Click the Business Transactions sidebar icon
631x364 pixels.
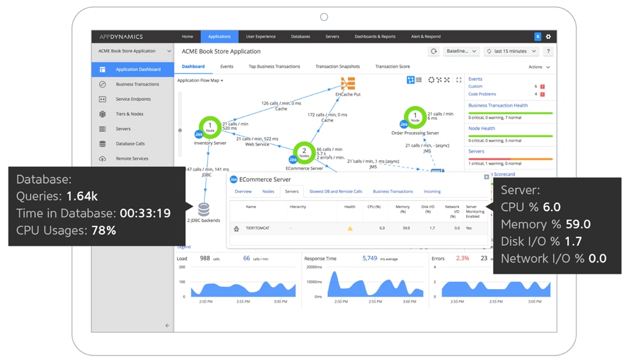[x=103, y=85]
